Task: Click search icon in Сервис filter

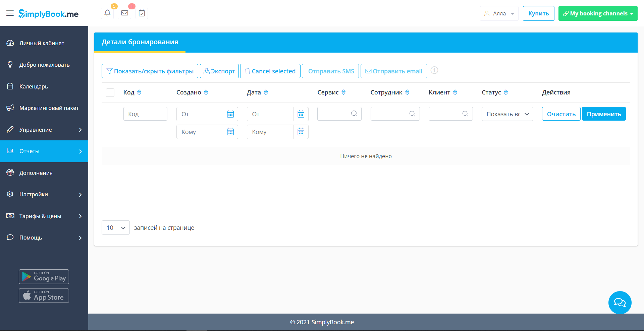Action: (354, 114)
